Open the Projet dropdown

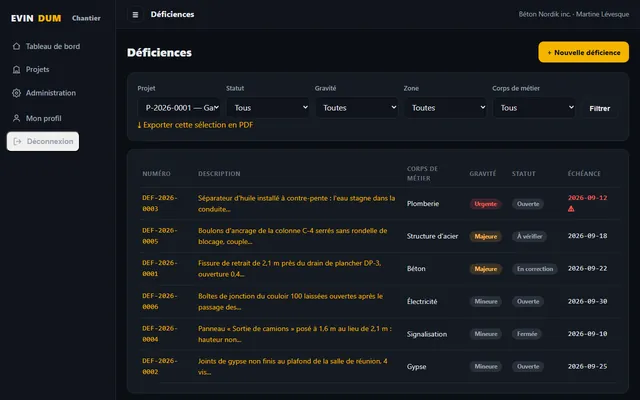point(179,108)
